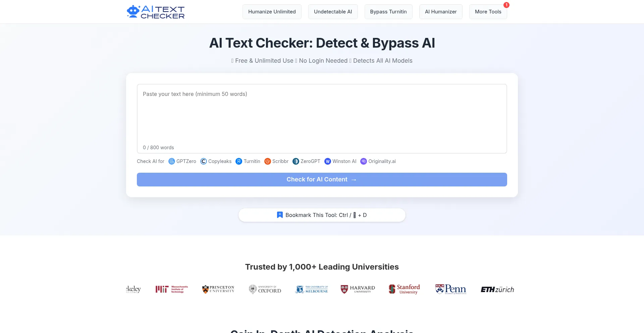Click the University of Oxford logo
Viewport: 644px width, 333px height.
(265, 289)
